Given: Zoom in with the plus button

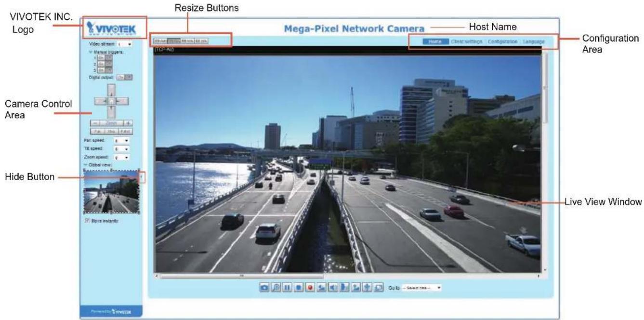Looking at the screenshot, I should [129, 123].
